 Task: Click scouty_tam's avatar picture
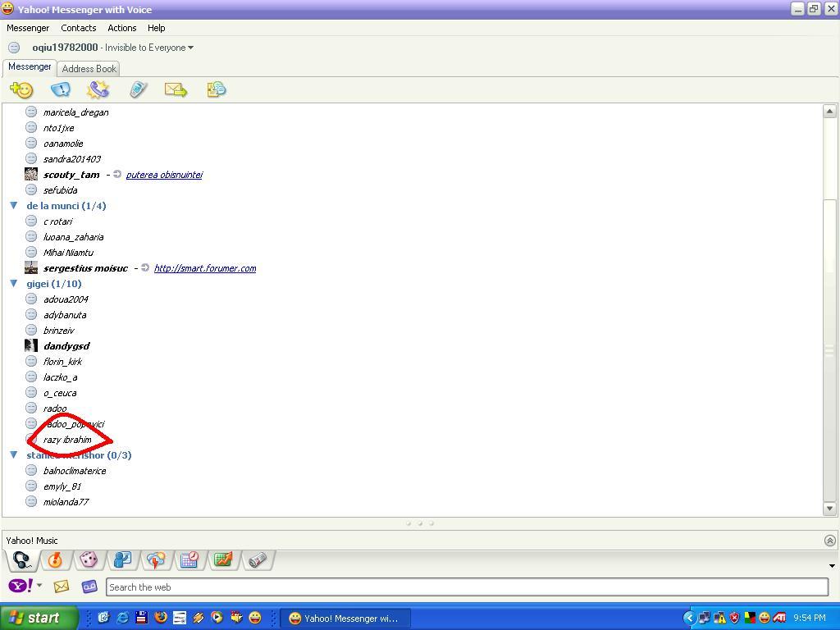tap(31, 174)
